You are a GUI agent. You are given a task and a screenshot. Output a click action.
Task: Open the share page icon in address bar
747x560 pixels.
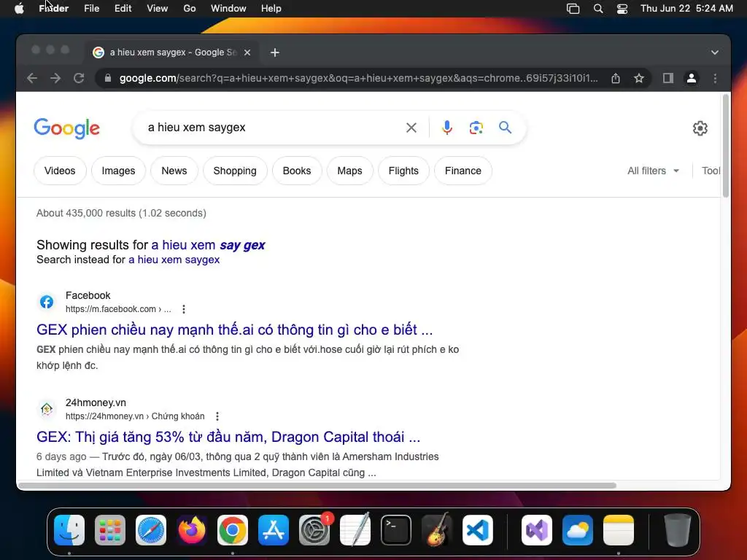(616, 78)
